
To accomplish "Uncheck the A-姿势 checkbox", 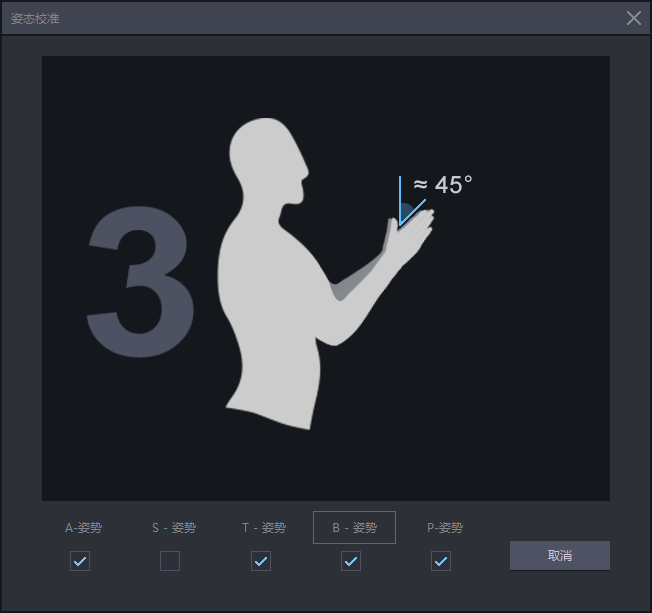I will click(x=80, y=561).
